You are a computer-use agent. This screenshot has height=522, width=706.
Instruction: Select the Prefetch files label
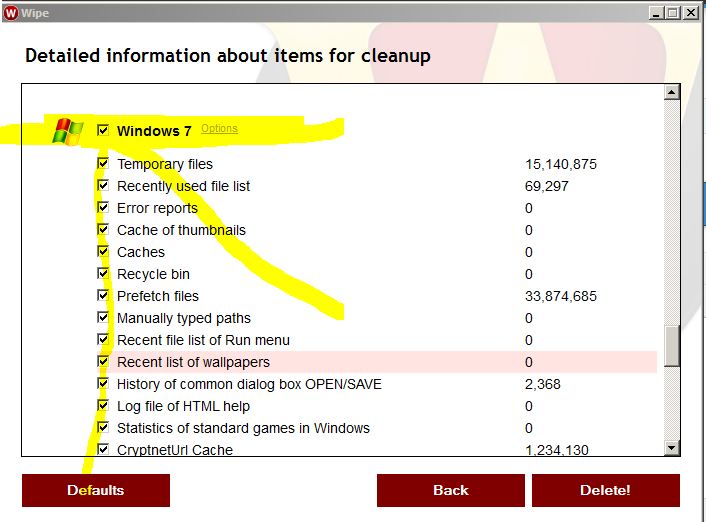point(158,296)
